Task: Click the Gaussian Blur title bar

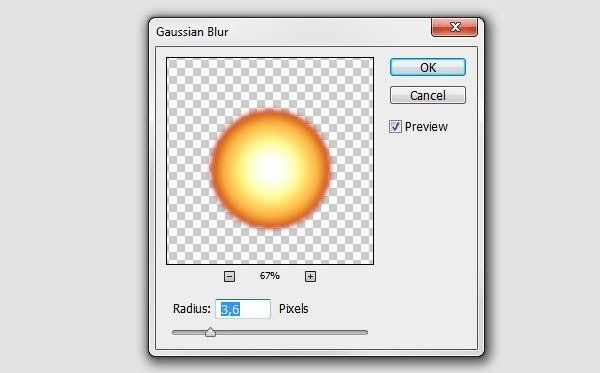Action: [x=291, y=31]
